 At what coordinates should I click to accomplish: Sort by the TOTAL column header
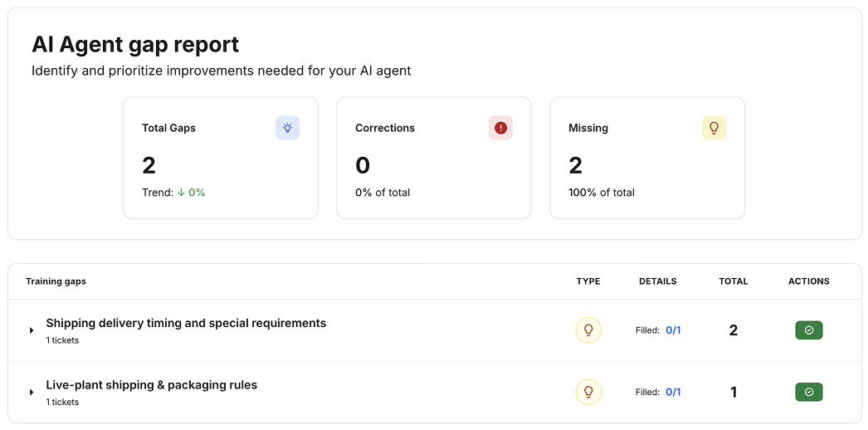coord(733,281)
